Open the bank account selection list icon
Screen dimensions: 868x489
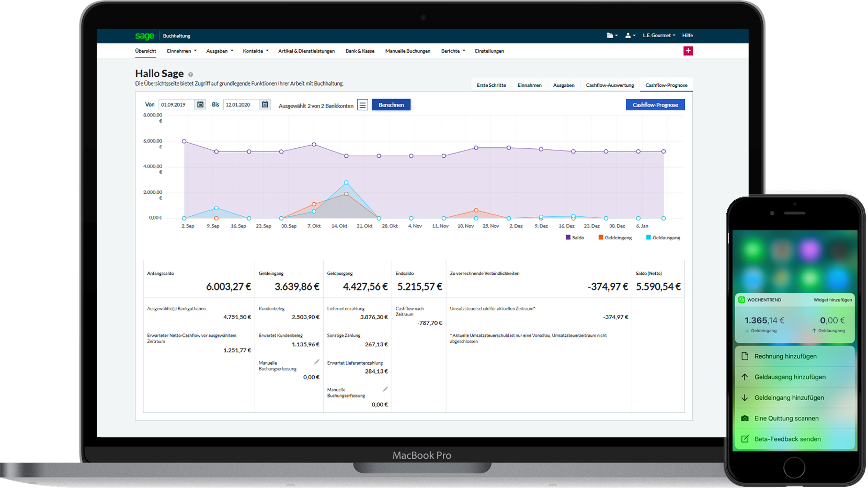[362, 105]
